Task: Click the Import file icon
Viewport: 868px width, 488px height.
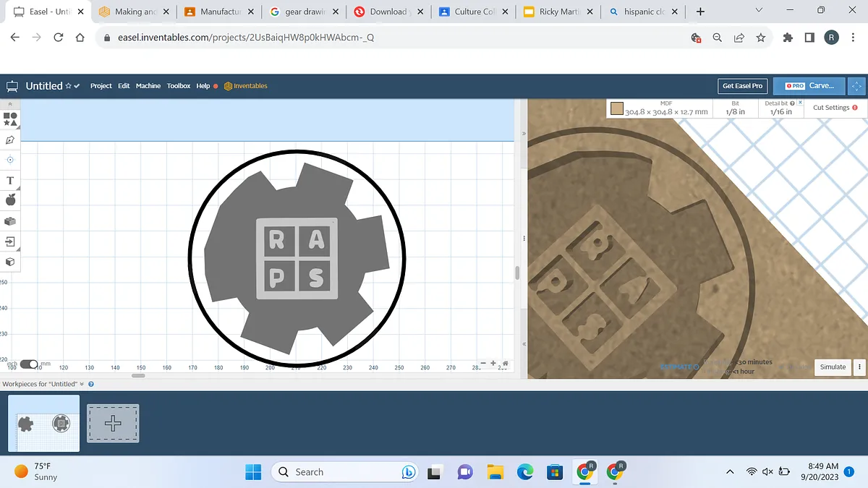Action: point(10,241)
